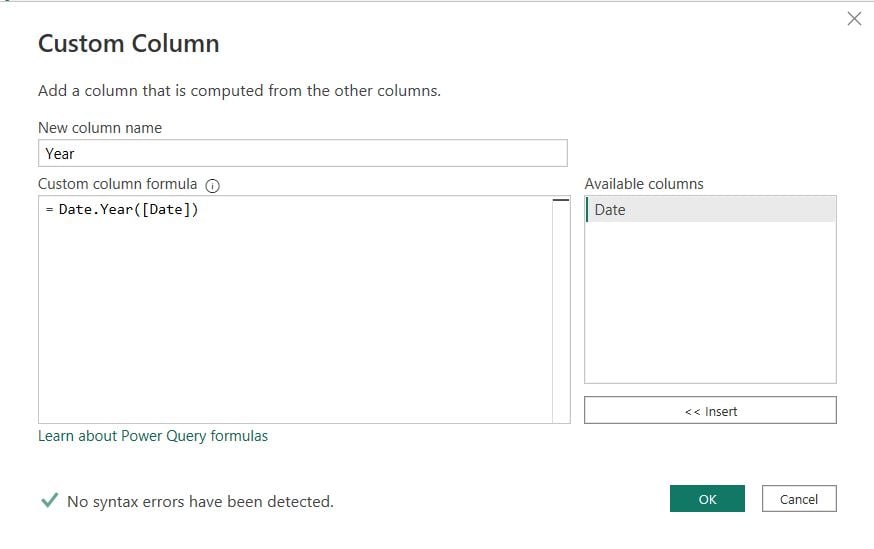Click the No syntax errors detected message
The height and width of the screenshot is (549, 874).
[x=200, y=501]
